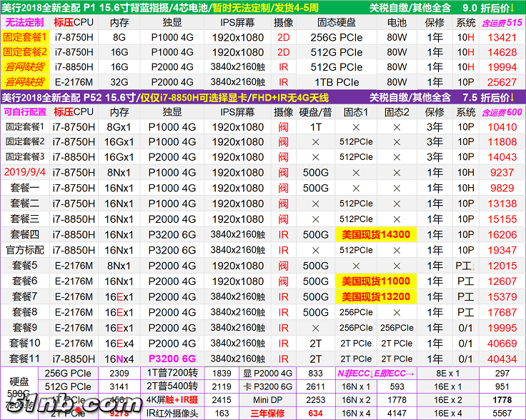Select the 可自行配置 header cell
Image resolution: width=526 pixels, height=420 pixels.
[x=24, y=112]
